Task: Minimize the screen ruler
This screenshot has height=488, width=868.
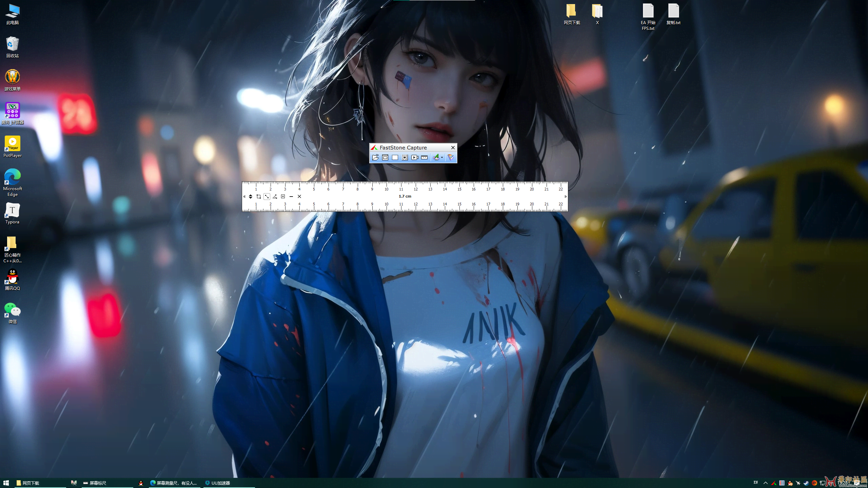Action: tap(291, 197)
